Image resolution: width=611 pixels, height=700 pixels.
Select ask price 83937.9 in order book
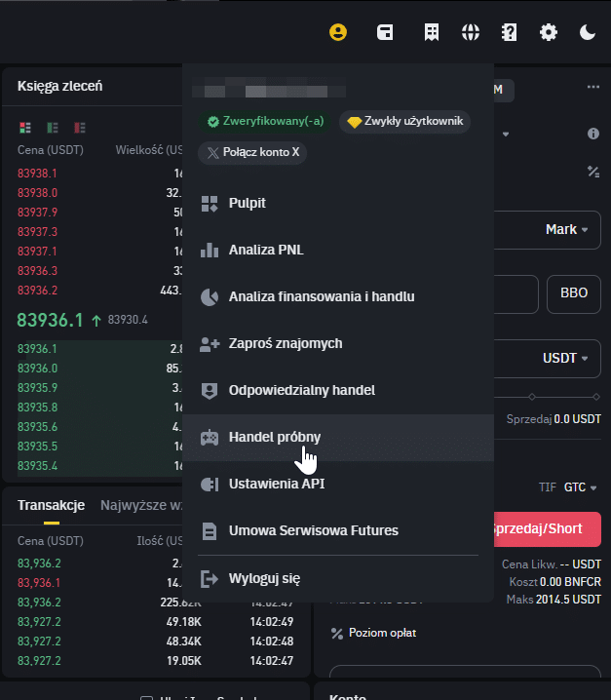37,213
